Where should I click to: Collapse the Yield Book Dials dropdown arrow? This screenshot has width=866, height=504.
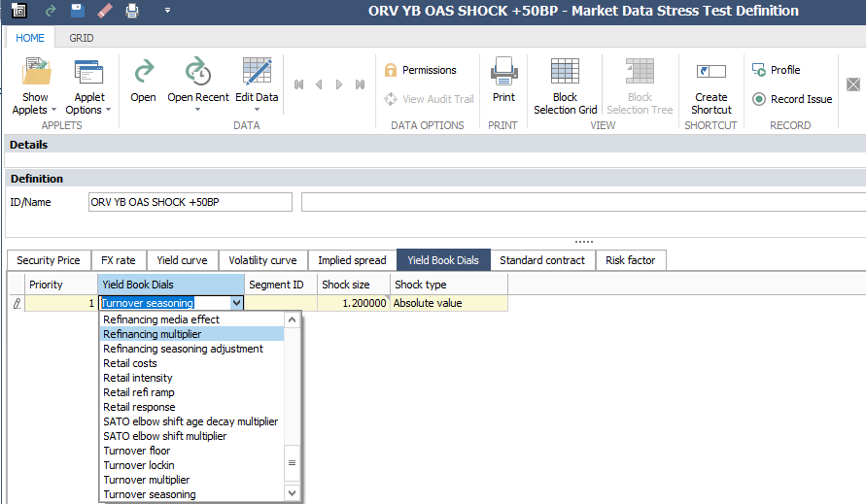tap(236, 303)
